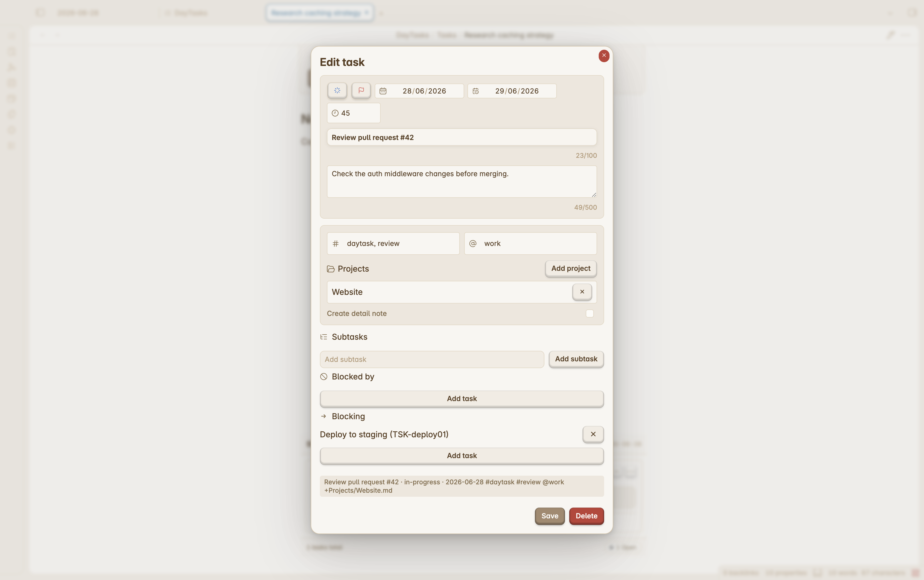
Task: Click the Create detail note label
Action: pos(357,314)
